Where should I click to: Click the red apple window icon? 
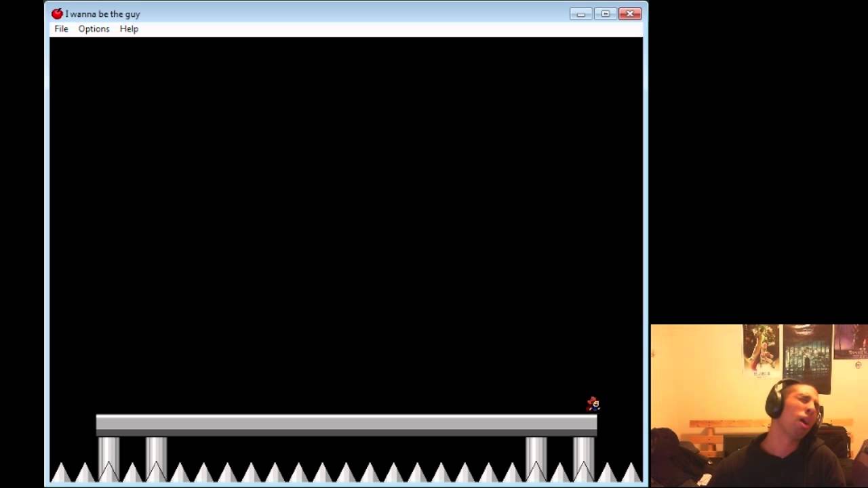coord(57,14)
